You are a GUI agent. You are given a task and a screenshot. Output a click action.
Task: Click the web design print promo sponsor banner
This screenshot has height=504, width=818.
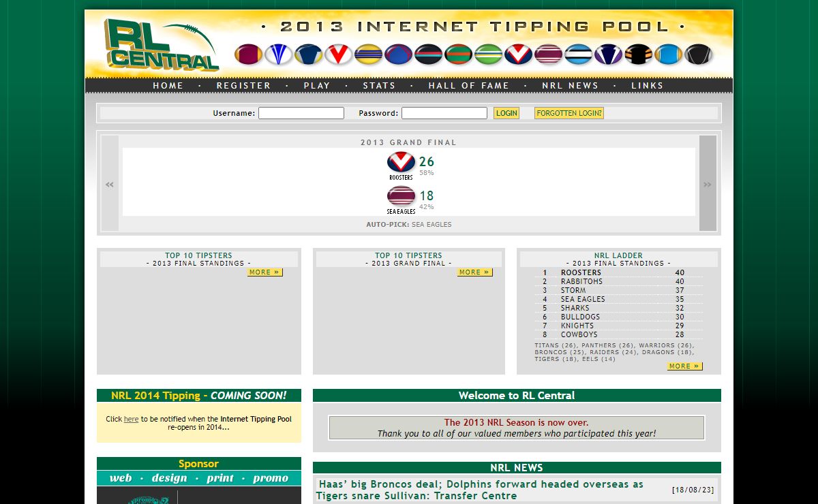pyautogui.click(x=199, y=478)
